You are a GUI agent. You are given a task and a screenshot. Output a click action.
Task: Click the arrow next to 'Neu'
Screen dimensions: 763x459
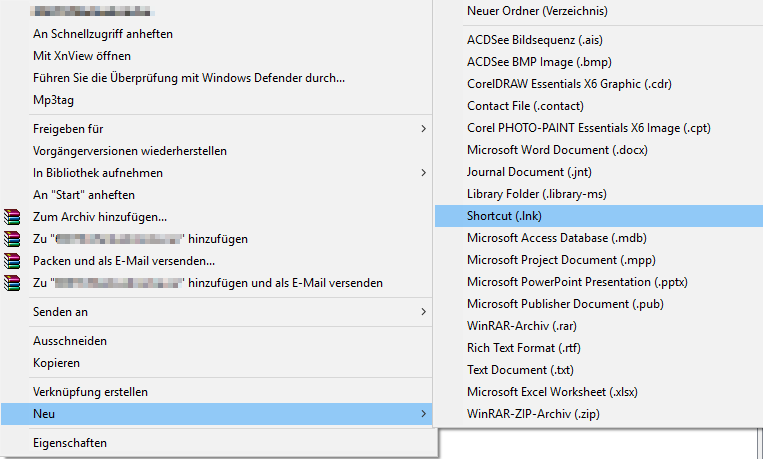pyautogui.click(x=423, y=413)
